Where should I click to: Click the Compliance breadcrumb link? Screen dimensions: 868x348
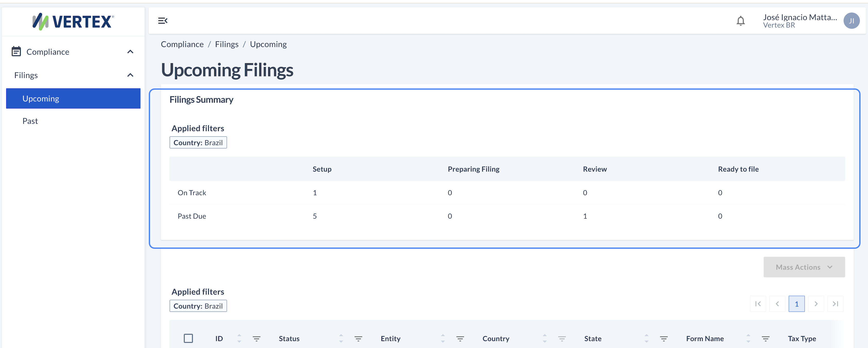[x=182, y=44]
